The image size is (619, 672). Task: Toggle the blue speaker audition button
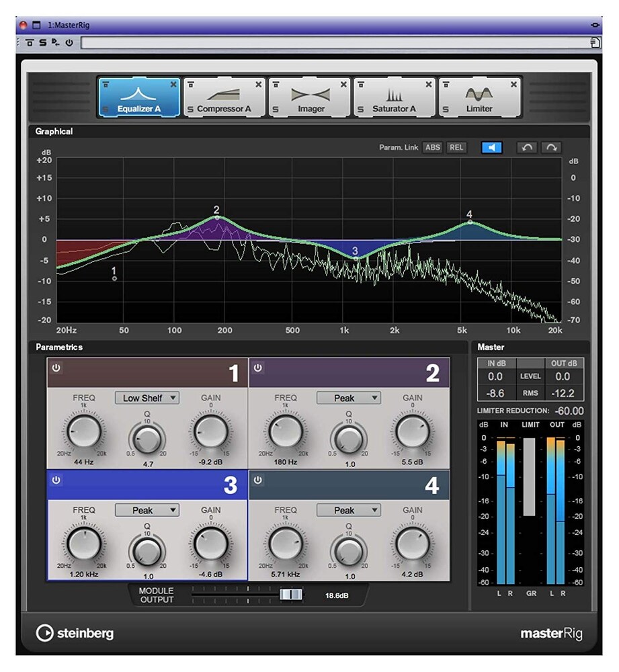(x=492, y=148)
